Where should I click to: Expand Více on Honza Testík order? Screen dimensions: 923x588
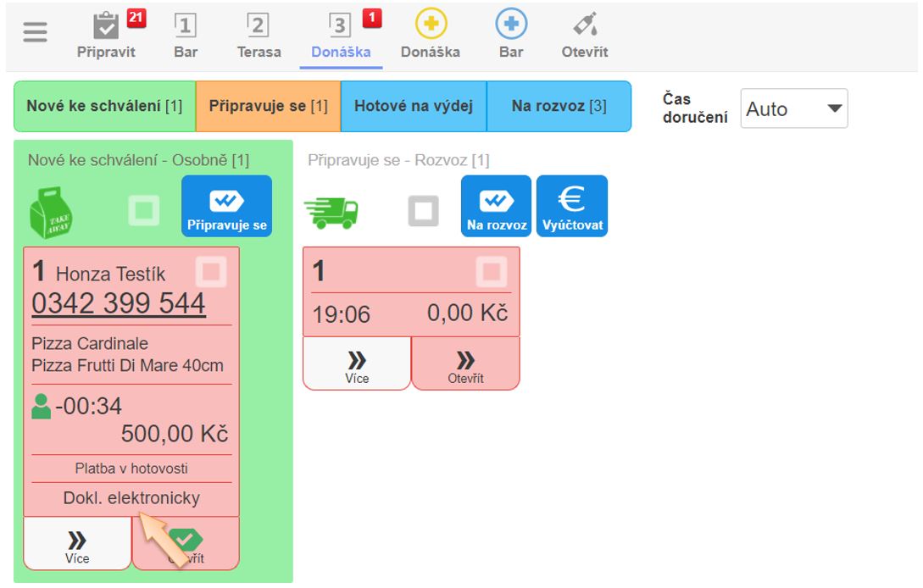click(77, 544)
